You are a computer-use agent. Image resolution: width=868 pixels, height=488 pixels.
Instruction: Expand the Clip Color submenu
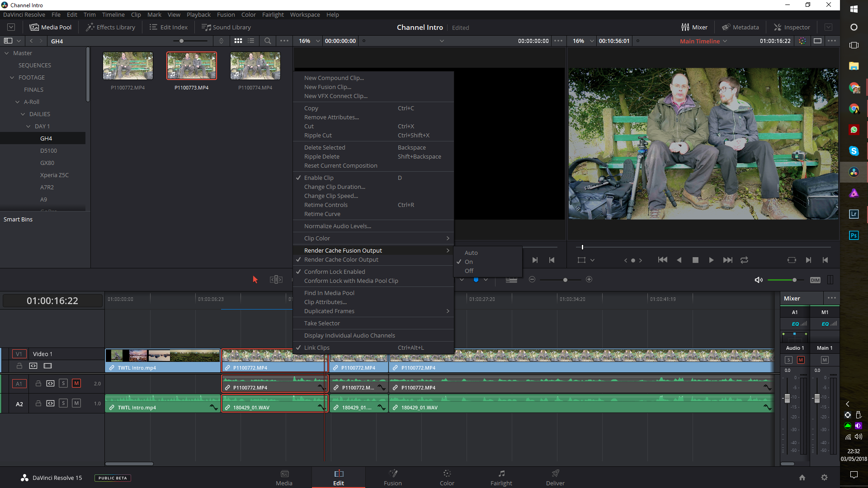click(373, 238)
